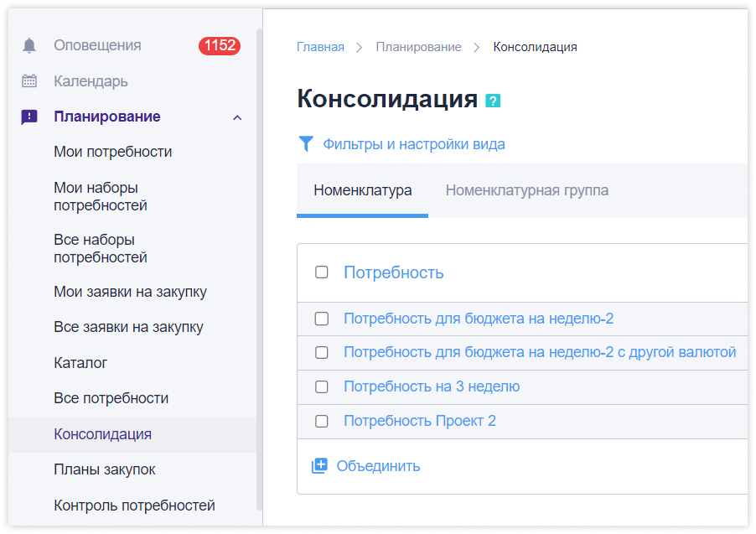This screenshot has height=534, width=756.
Task: Click the Объединить plus icon
Action: (x=319, y=466)
